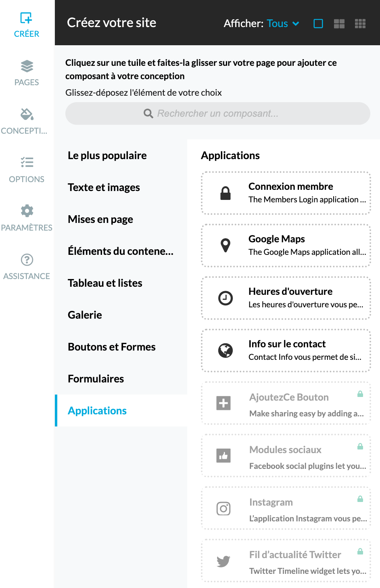Screen dimensions: 380x588
Task: Select the Instagram app tile
Action: tap(286, 508)
